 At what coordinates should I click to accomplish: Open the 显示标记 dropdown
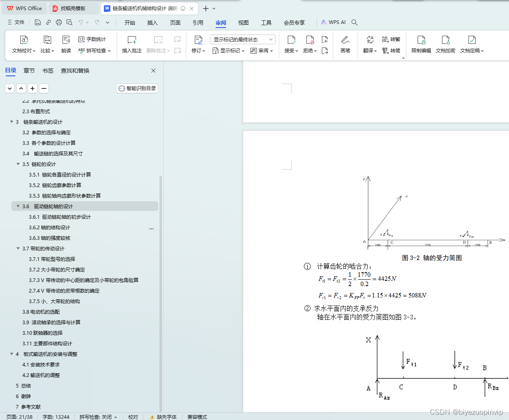click(x=229, y=51)
